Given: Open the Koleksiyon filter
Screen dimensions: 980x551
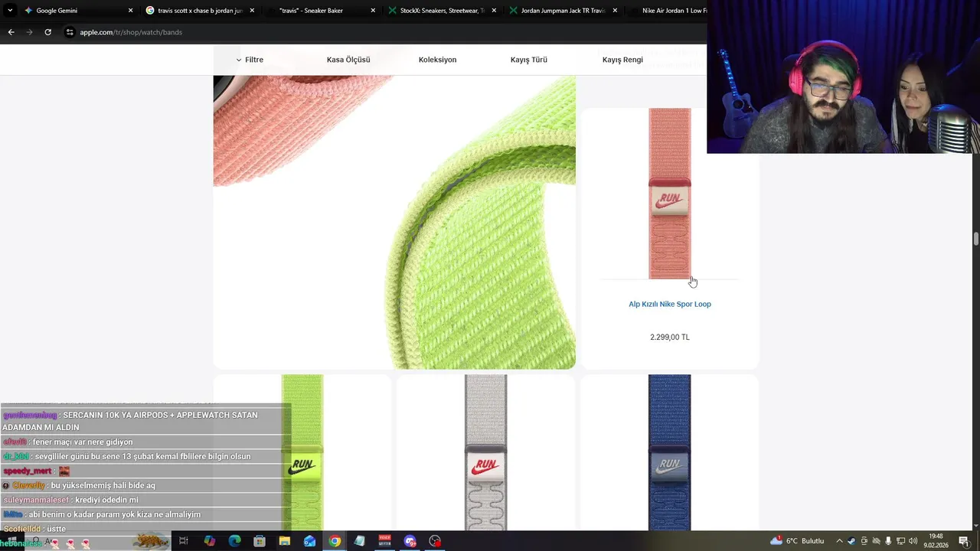Looking at the screenshot, I should [x=437, y=60].
